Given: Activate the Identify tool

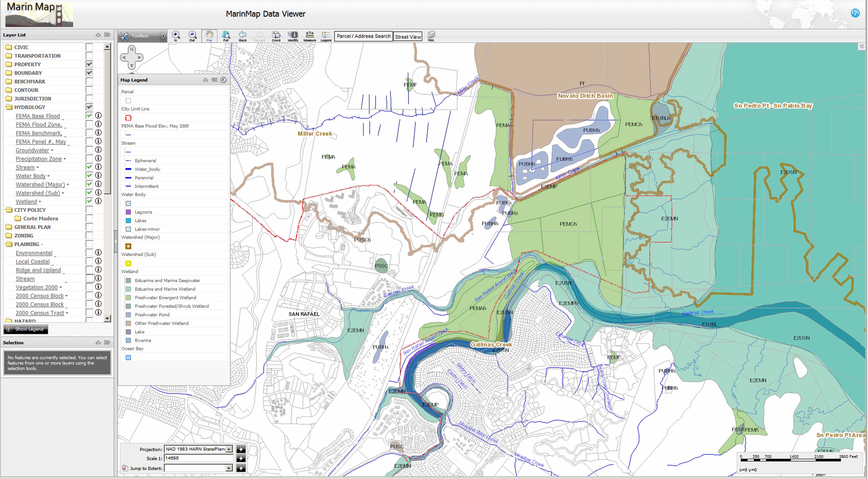Looking at the screenshot, I should pos(292,35).
